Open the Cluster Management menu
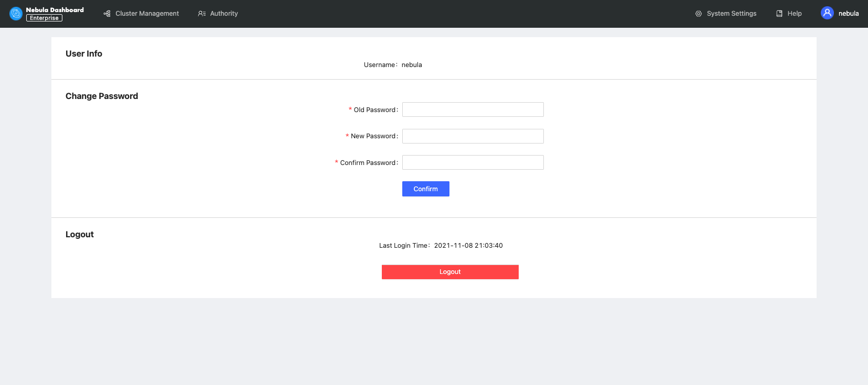 click(147, 14)
